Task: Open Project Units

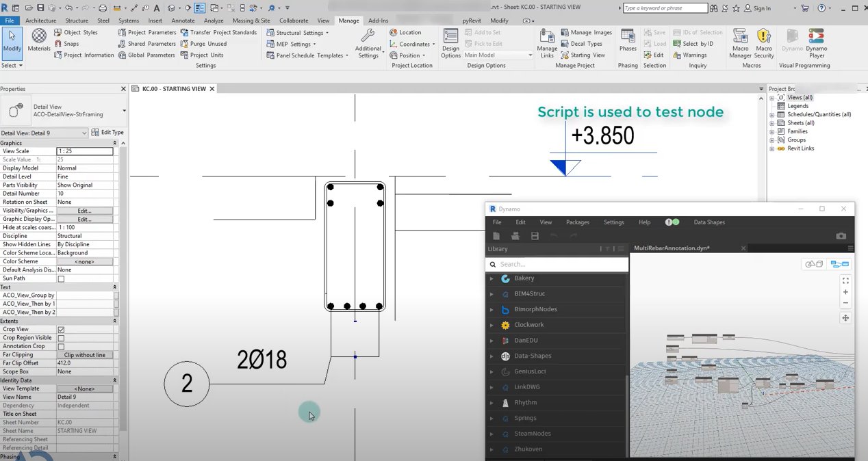Action: click(x=202, y=55)
